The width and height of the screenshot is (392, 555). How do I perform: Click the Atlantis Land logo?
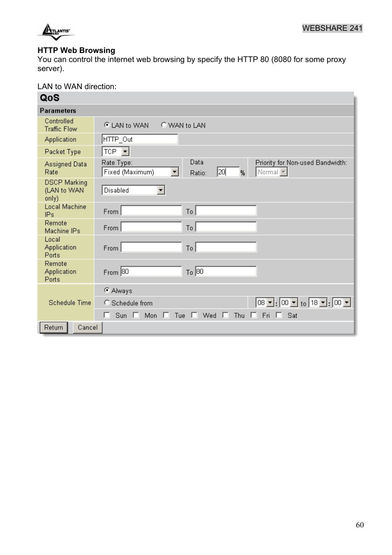tap(56, 32)
